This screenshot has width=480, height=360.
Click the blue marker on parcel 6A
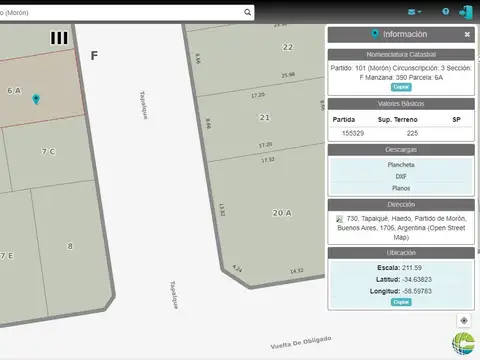coord(36,99)
